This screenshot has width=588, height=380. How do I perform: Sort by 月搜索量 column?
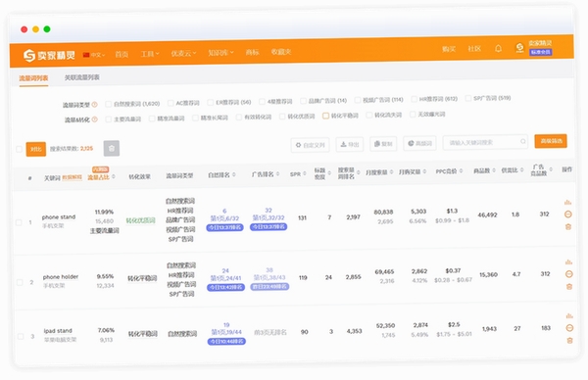391,171
